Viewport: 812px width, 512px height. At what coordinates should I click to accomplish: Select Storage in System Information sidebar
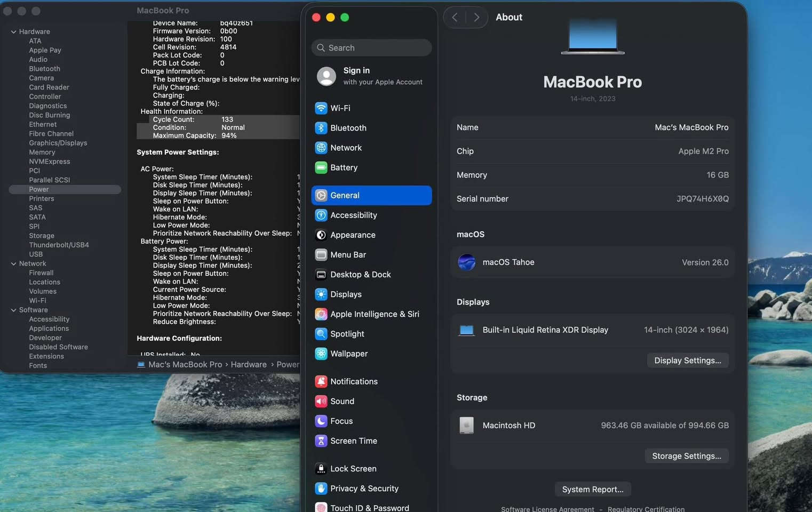coord(42,236)
